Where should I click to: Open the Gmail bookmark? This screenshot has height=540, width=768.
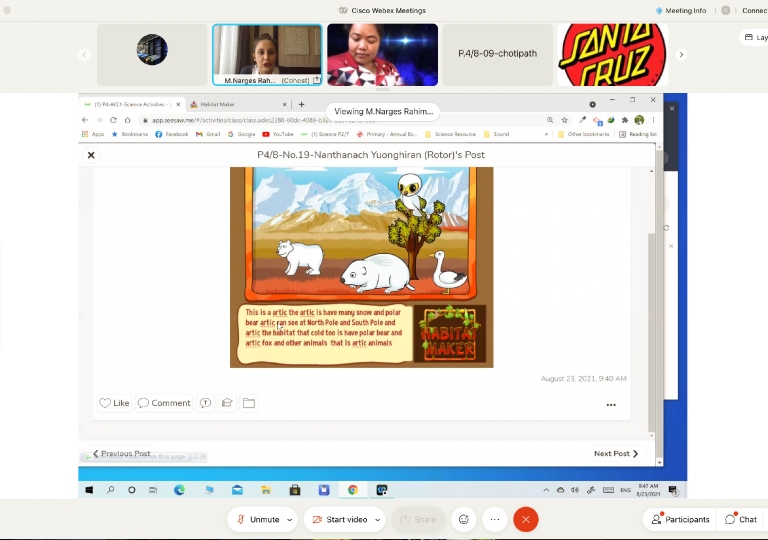coord(208,134)
